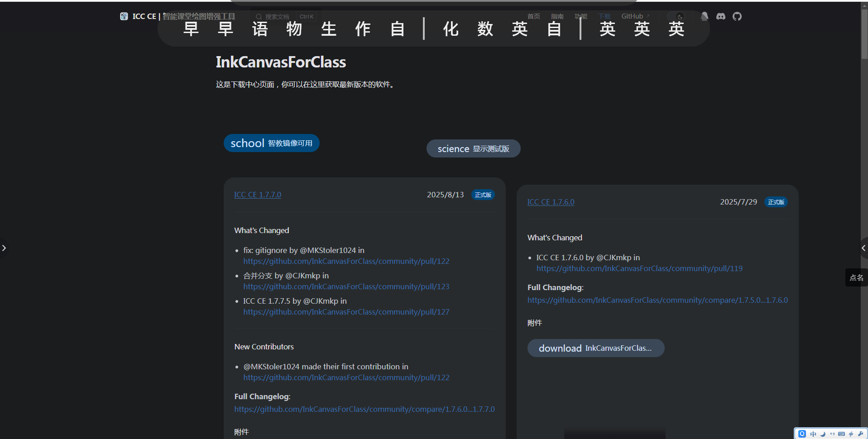Click the search magnifier icon in the navbar
The image size is (868, 439).
pos(259,17)
